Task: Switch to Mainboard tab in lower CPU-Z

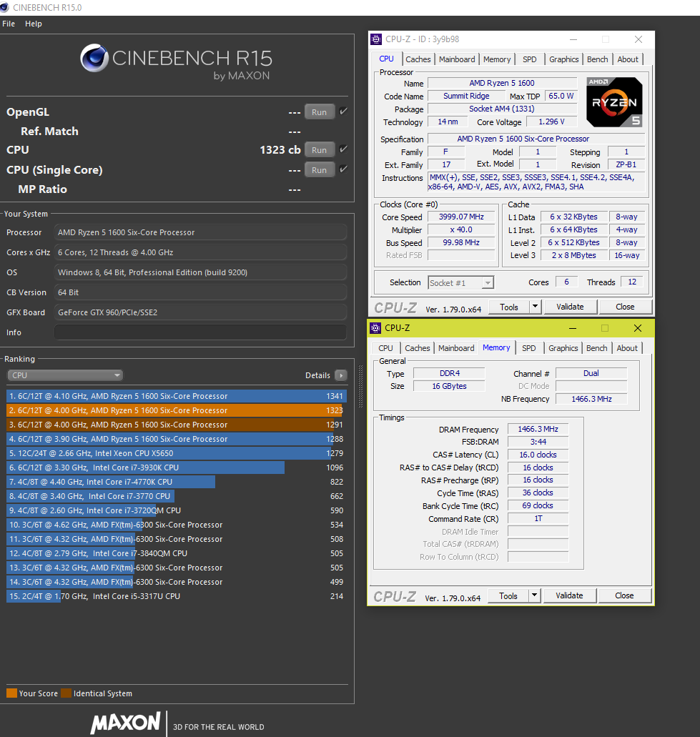Action: (x=456, y=348)
